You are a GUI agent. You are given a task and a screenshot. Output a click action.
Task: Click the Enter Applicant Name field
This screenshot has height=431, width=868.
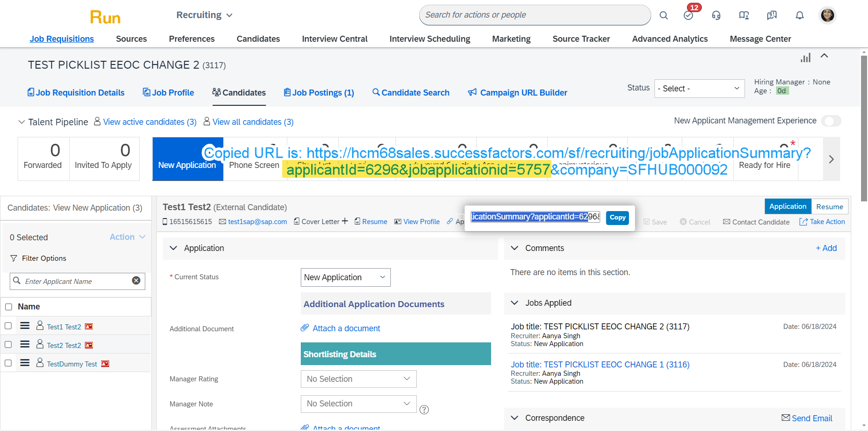[77, 281]
